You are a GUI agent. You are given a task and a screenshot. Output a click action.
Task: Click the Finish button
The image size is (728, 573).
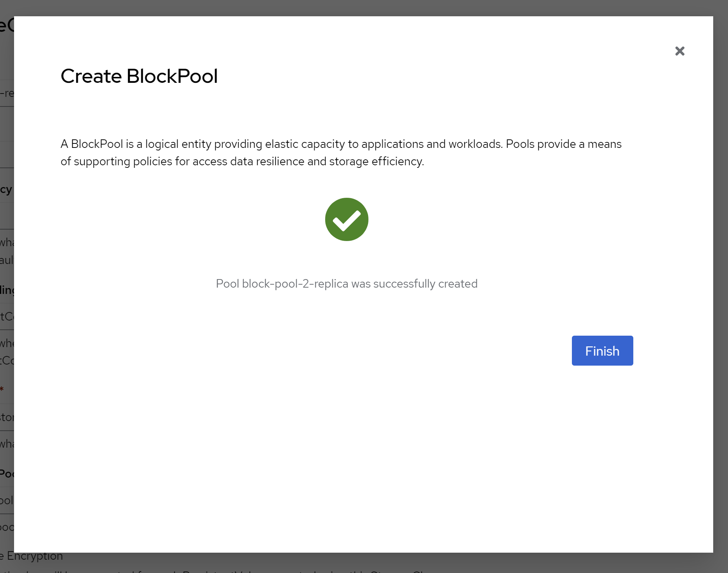click(x=602, y=350)
